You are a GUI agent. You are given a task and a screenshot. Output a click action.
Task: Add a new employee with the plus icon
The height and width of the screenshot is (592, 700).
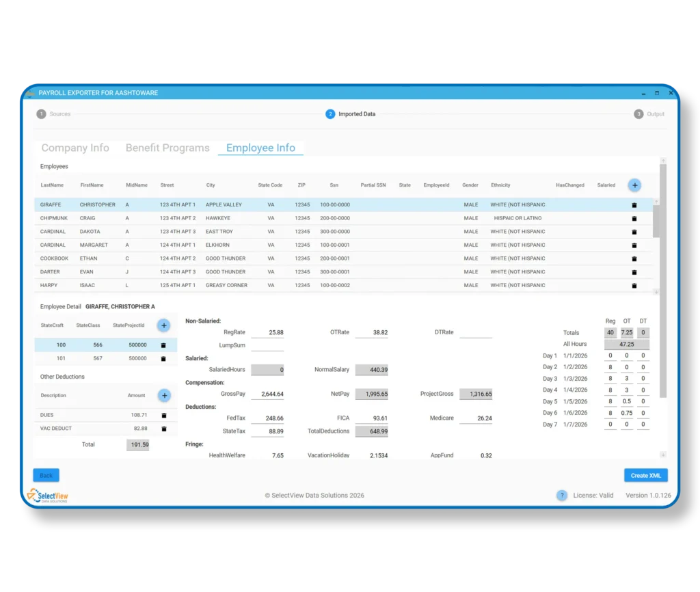[x=634, y=185]
